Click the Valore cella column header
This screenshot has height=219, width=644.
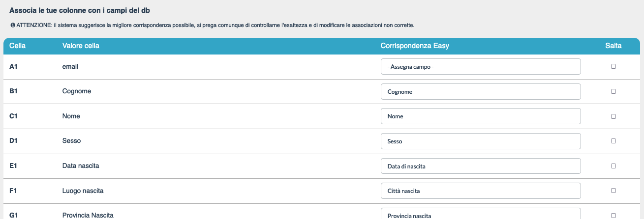(x=81, y=46)
